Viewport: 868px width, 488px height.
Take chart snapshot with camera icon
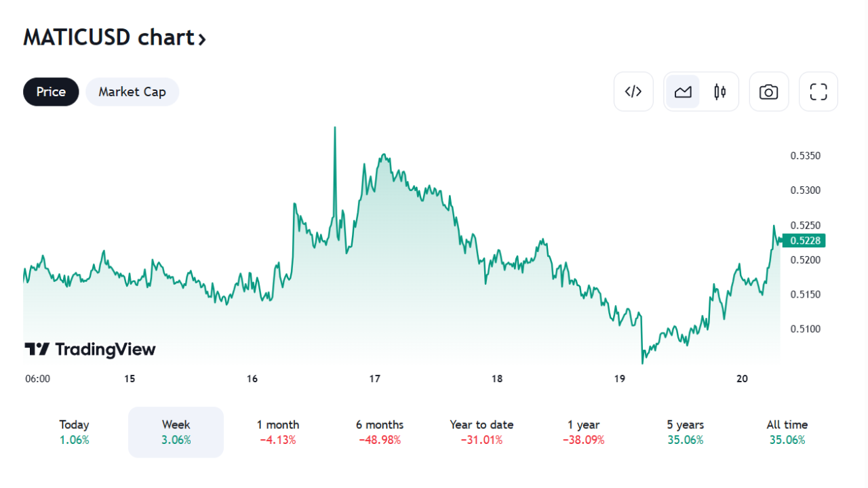(x=768, y=91)
